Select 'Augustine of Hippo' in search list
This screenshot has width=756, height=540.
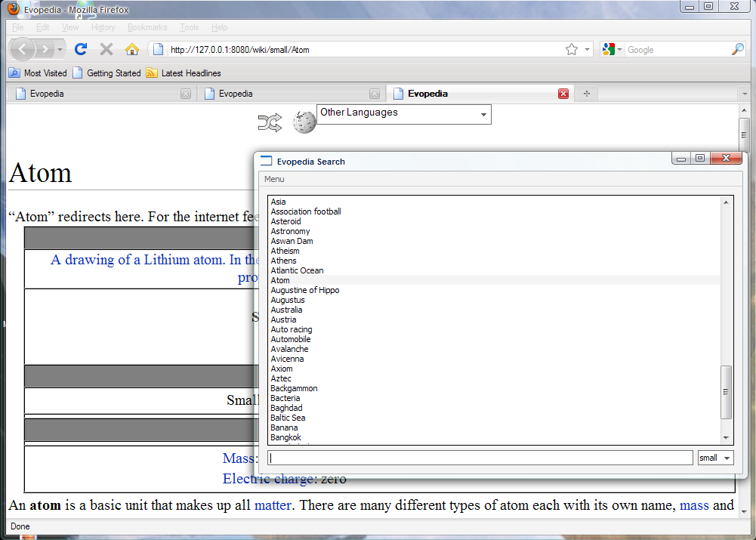pyautogui.click(x=305, y=290)
